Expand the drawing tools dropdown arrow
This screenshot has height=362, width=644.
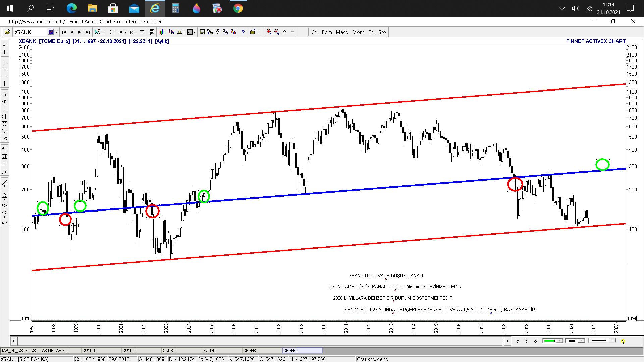(x=103, y=32)
